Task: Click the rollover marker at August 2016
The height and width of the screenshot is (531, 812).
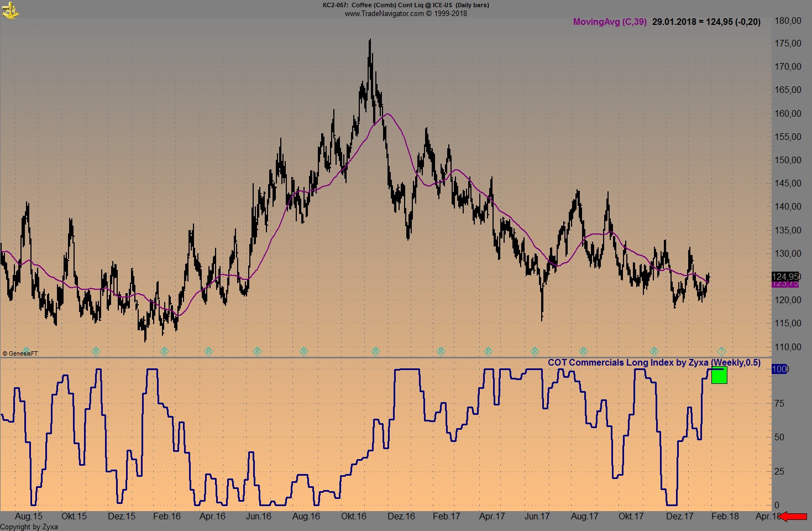Action: pos(303,351)
